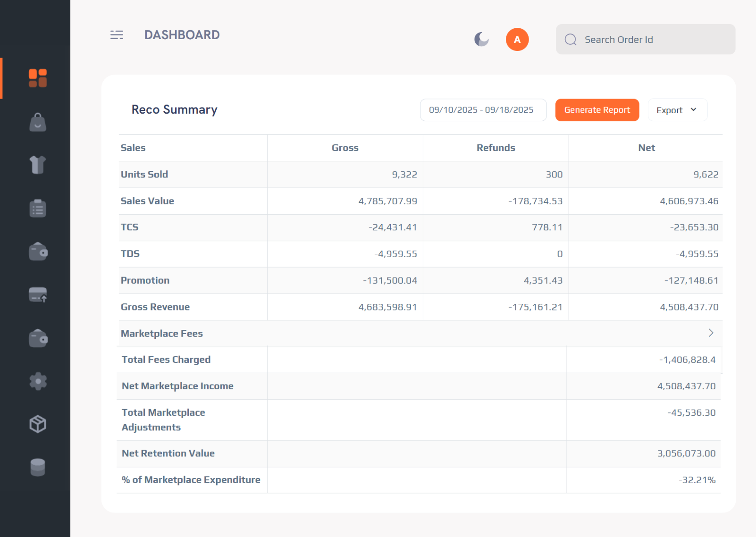Click the orange user avatar A
This screenshot has height=537, width=756.
(x=517, y=40)
